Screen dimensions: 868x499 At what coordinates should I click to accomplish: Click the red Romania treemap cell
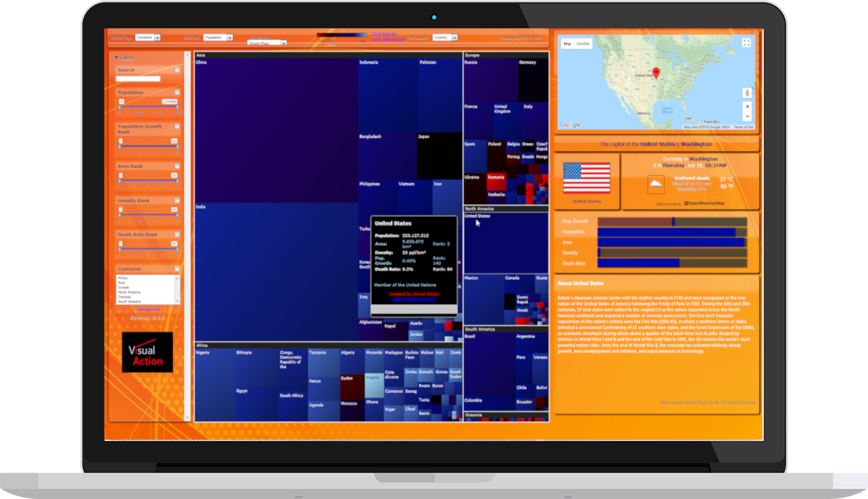click(x=496, y=182)
